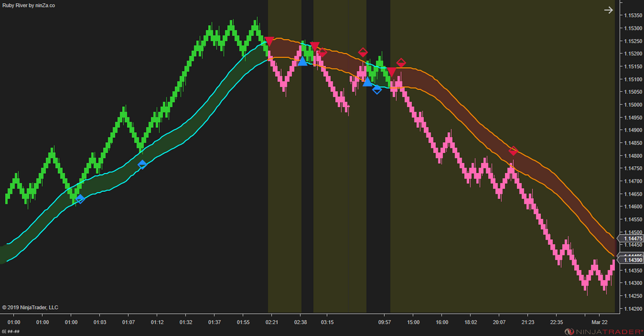Click the 'Mar 22' date axis label
The height and width of the screenshot is (336, 644).
[x=599, y=322]
